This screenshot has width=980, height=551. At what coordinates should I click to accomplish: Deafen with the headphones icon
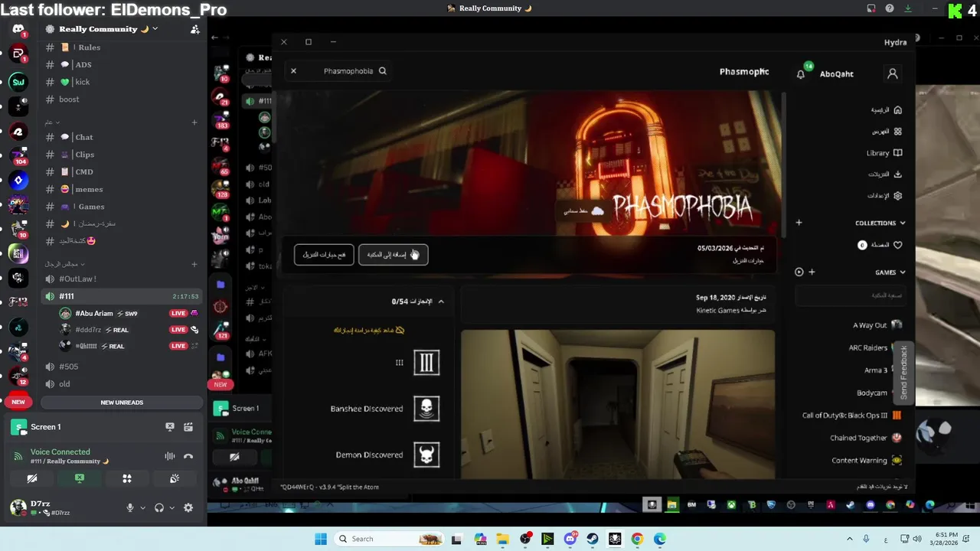[159, 508]
